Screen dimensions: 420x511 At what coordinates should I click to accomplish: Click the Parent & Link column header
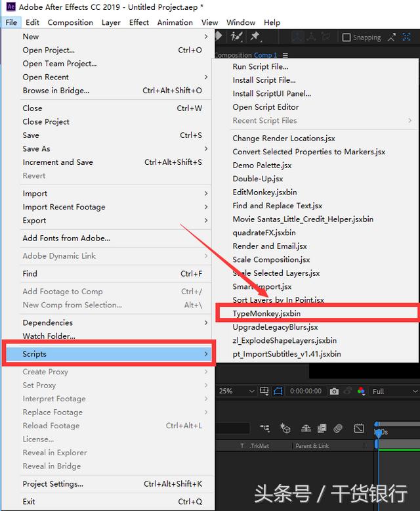coord(312,445)
